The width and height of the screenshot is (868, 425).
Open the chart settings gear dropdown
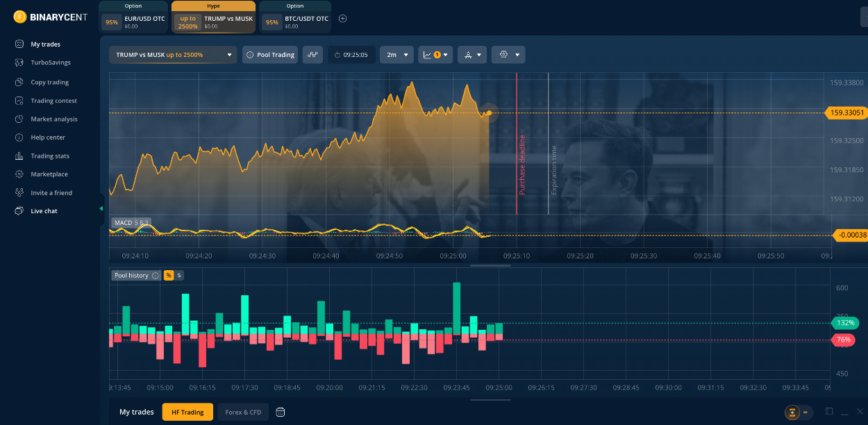click(x=508, y=55)
